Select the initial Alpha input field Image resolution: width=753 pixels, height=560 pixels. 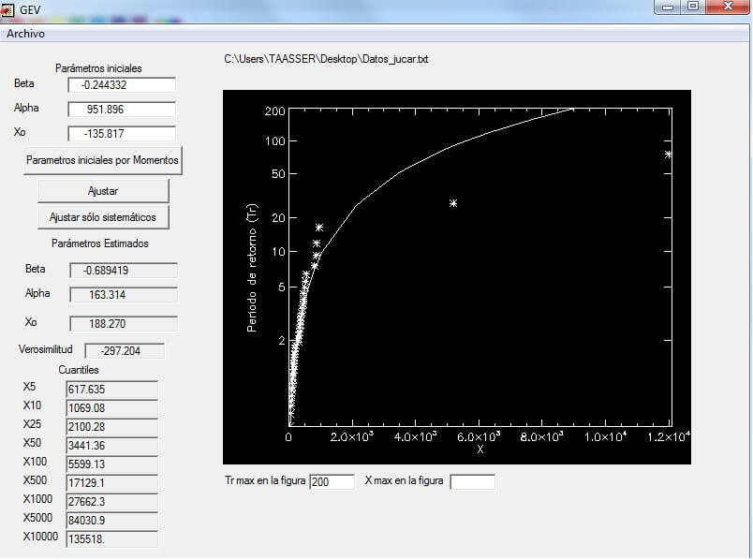tap(122, 109)
